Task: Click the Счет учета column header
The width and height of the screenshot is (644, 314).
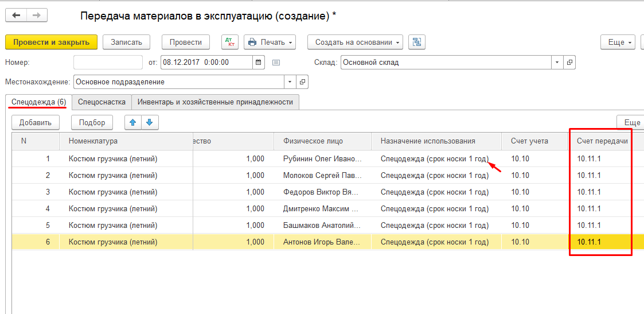Action: coord(534,141)
